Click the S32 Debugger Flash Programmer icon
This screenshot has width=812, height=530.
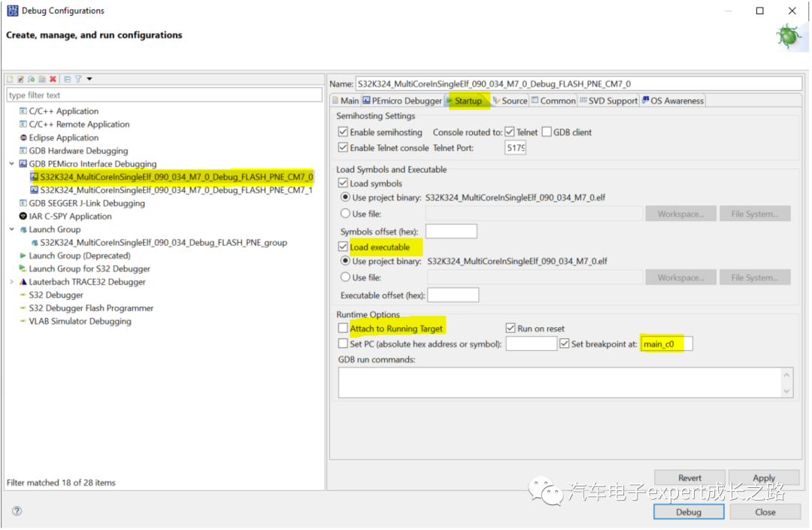(x=23, y=308)
